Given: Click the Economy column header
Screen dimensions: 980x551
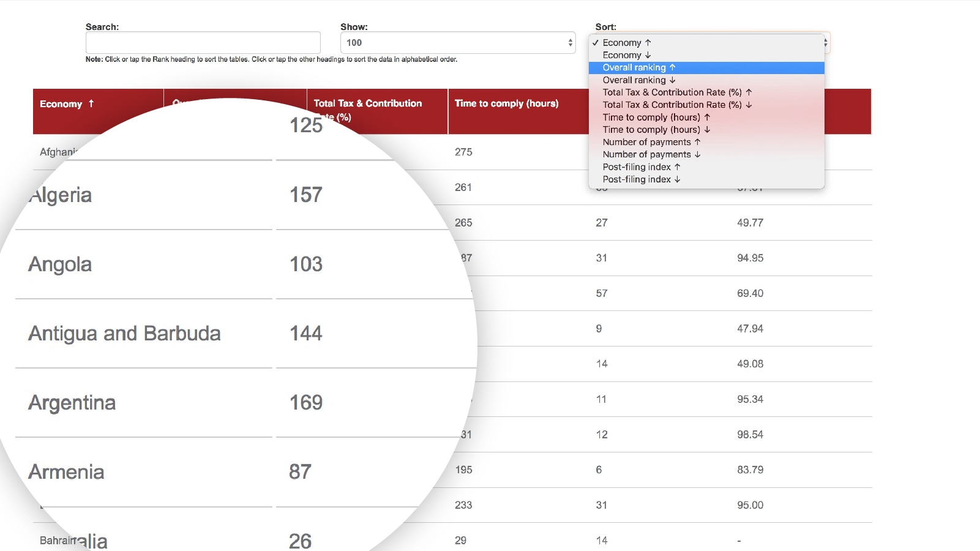Looking at the screenshot, I should [x=61, y=104].
